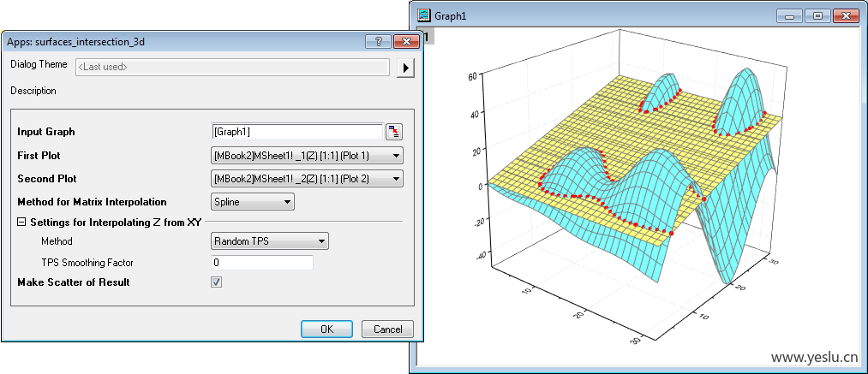
Task: Minimize the Graph1 window
Action: point(789,16)
